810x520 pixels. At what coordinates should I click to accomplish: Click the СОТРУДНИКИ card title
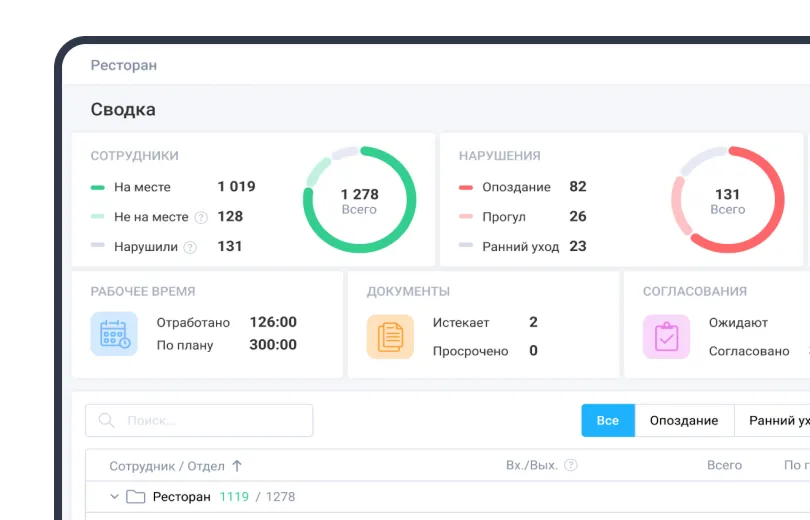click(135, 156)
